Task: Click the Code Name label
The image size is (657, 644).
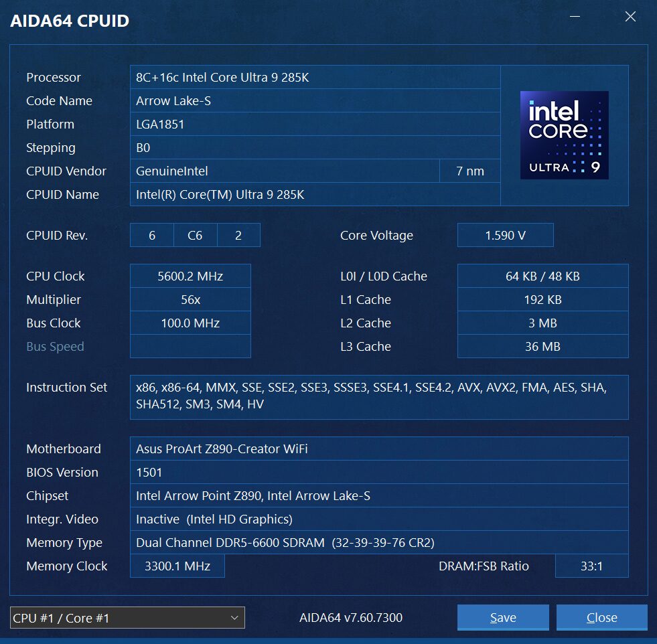Action: (x=59, y=101)
